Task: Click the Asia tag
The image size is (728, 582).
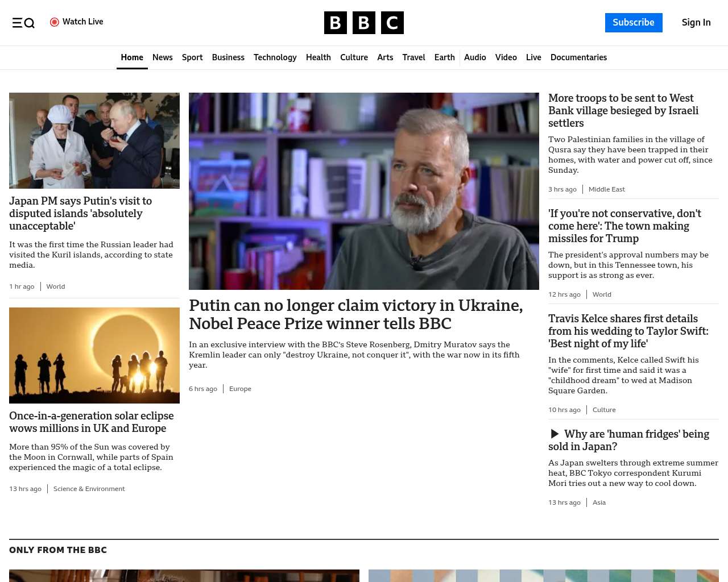Action: (x=599, y=502)
